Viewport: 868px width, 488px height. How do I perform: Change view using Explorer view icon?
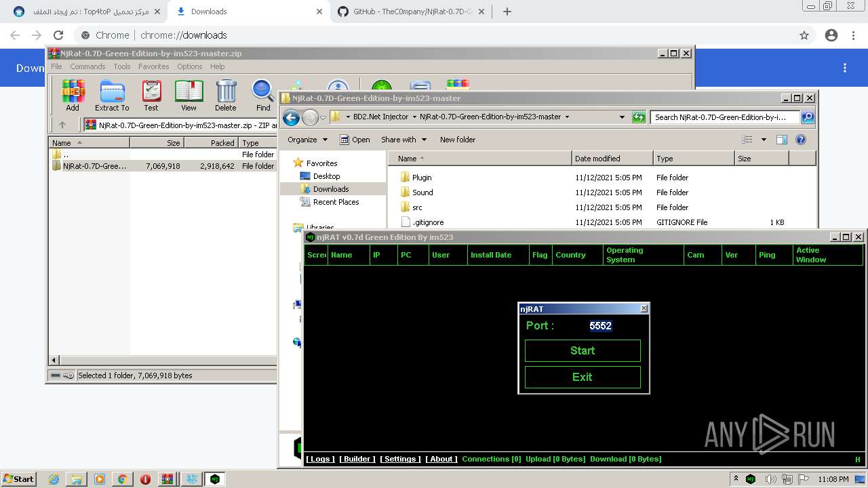point(747,140)
